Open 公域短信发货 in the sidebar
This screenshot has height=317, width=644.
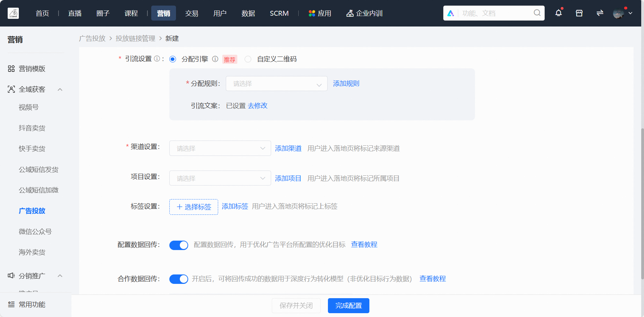(39, 169)
